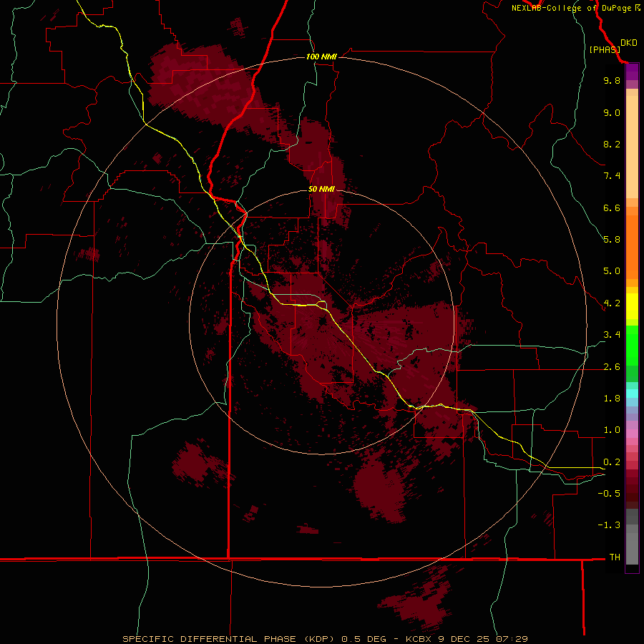Click the bright green swatch in the color bar
Viewport: 644px width, 644px height.
(632, 345)
